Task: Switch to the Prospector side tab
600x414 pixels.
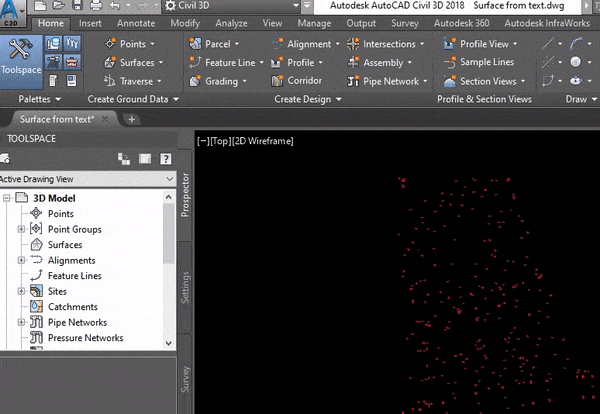Action: [x=185, y=195]
